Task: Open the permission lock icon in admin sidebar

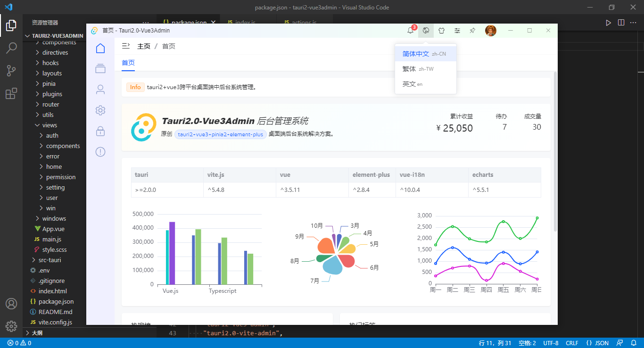Action: point(100,131)
